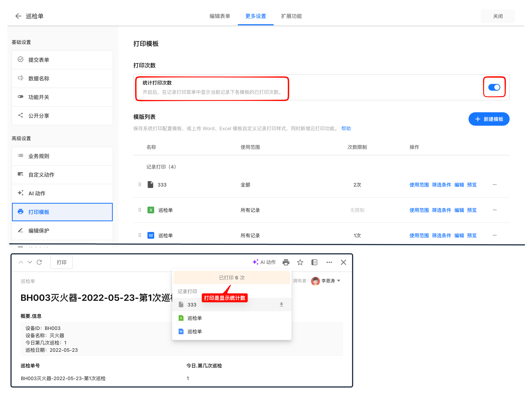
Task: Choose 333 in the 记录打印 dropdown menu
Action: [232, 305]
